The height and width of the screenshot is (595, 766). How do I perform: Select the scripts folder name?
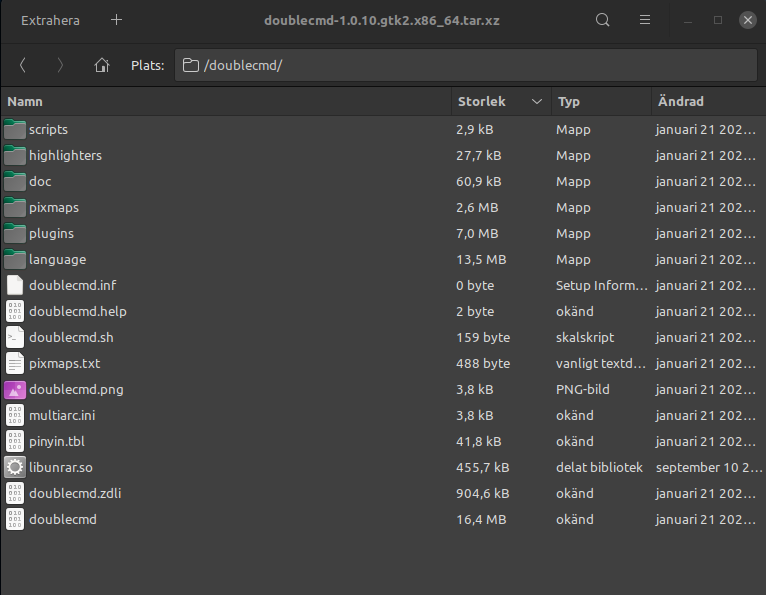tap(48, 129)
